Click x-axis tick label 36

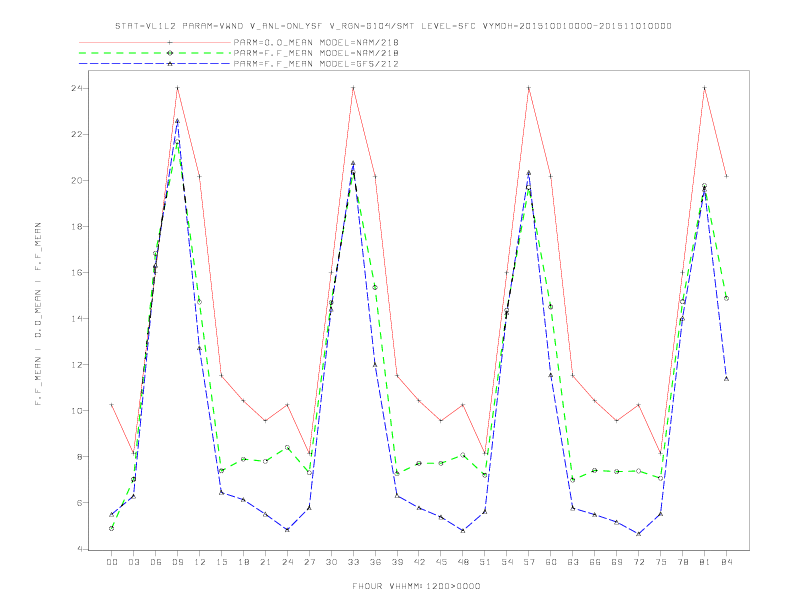375,562
